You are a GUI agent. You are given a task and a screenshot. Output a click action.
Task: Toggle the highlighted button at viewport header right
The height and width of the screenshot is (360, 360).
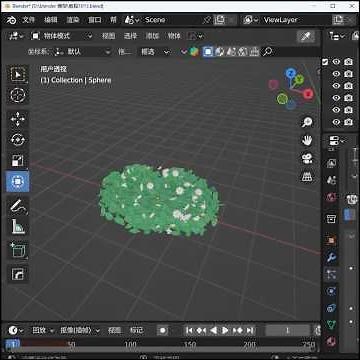(306, 36)
